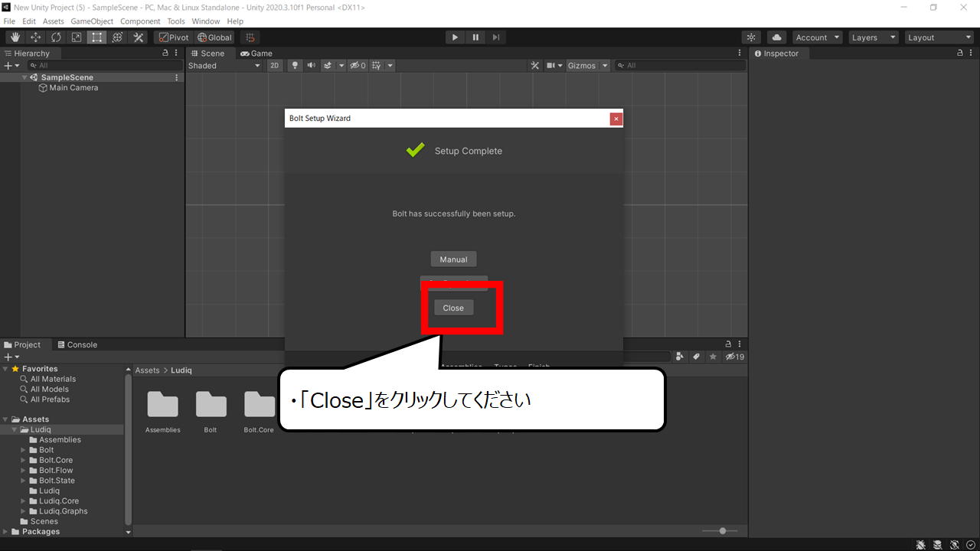Open the Assemblies folder thumbnail
Image resolution: width=980 pixels, height=551 pixels.
162,412
